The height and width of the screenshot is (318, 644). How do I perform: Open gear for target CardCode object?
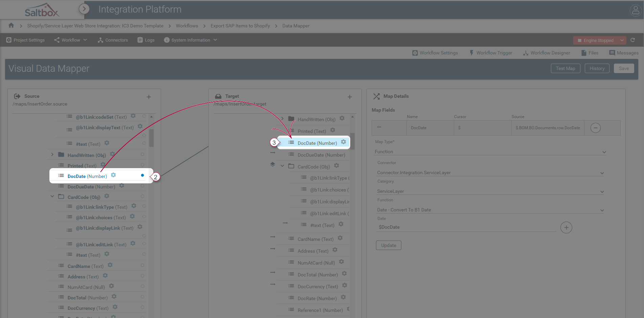tap(336, 166)
